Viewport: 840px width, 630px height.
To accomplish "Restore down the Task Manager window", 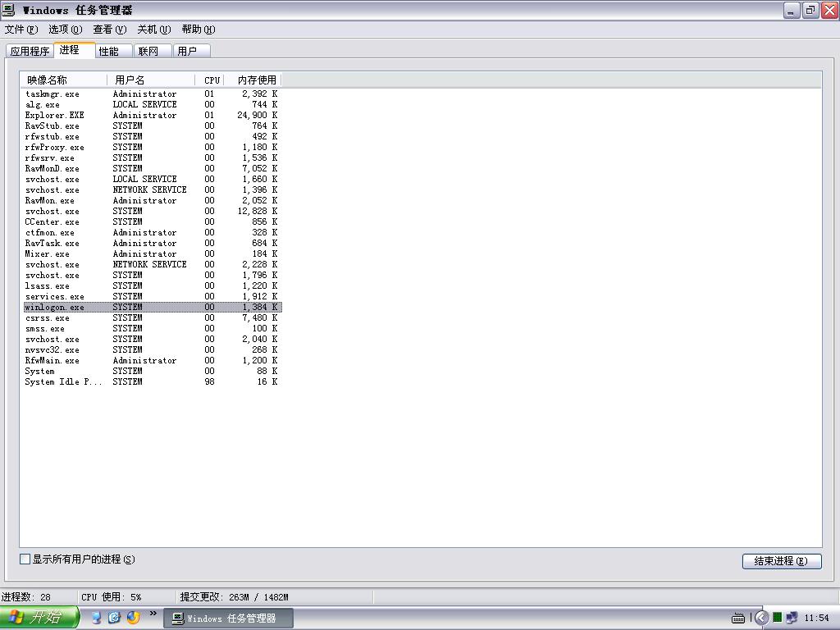I will tap(811, 10).
